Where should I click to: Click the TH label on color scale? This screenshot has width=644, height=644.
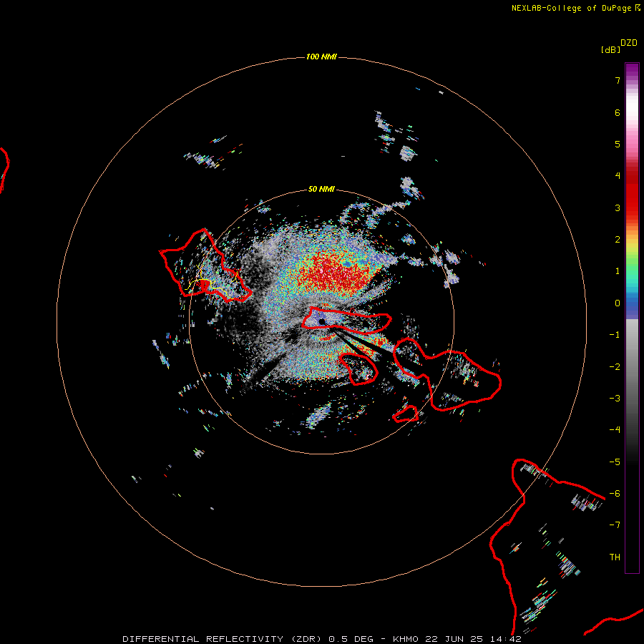tap(615, 557)
